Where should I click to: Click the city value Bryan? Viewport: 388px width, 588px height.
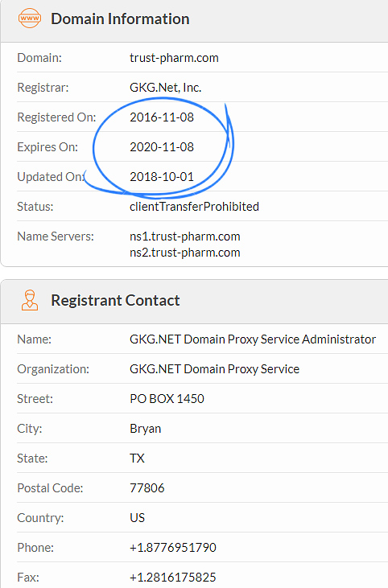[145, 429]
